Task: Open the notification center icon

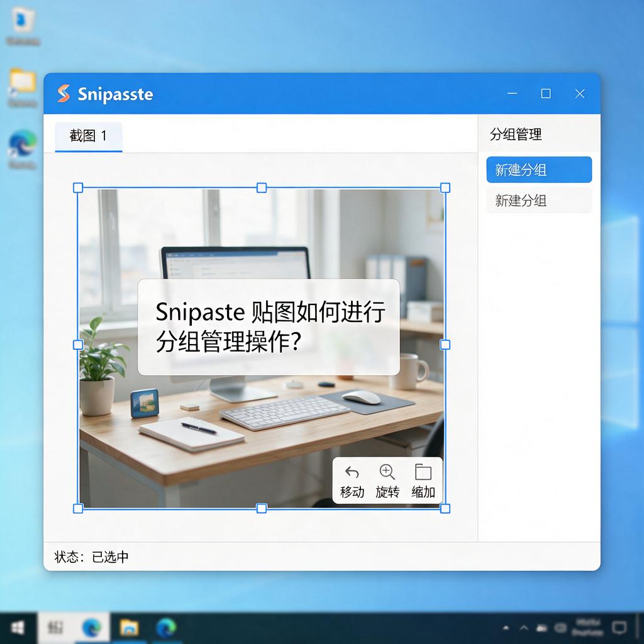Action: 619,627
